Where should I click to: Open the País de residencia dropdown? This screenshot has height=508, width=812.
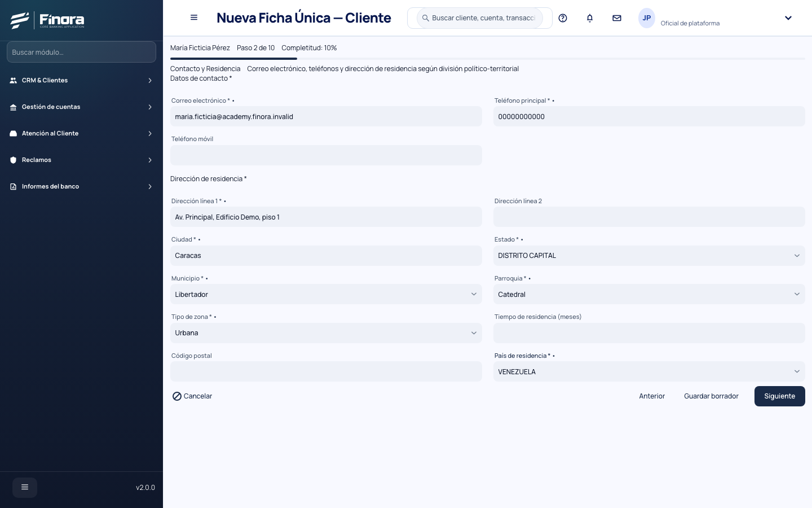click(649, 371)
